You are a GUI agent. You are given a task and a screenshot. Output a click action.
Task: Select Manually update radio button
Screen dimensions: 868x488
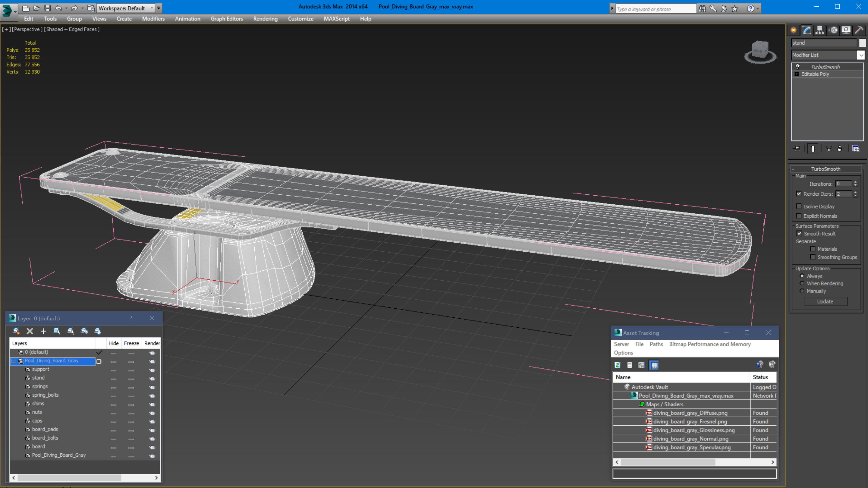802,291
